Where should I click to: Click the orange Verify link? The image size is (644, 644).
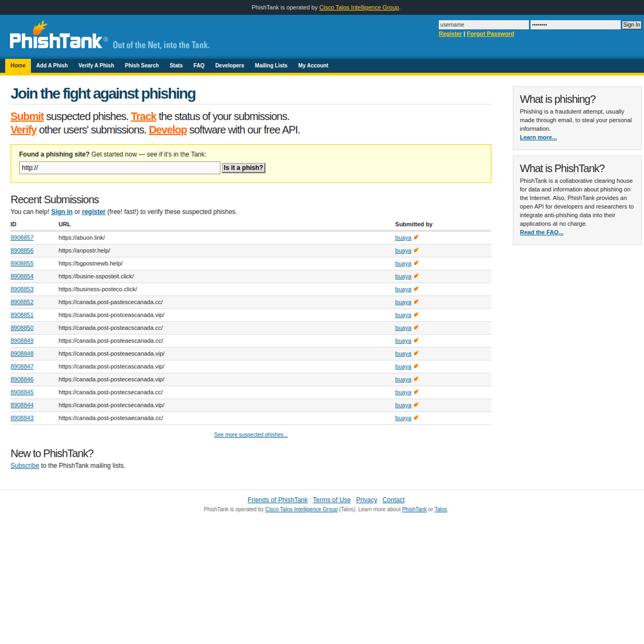point(23,130)
